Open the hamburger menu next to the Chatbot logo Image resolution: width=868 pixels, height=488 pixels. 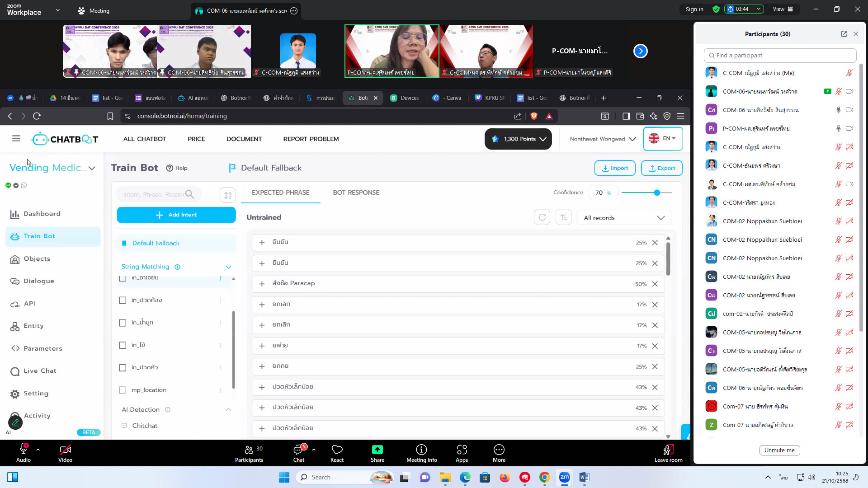16,139
